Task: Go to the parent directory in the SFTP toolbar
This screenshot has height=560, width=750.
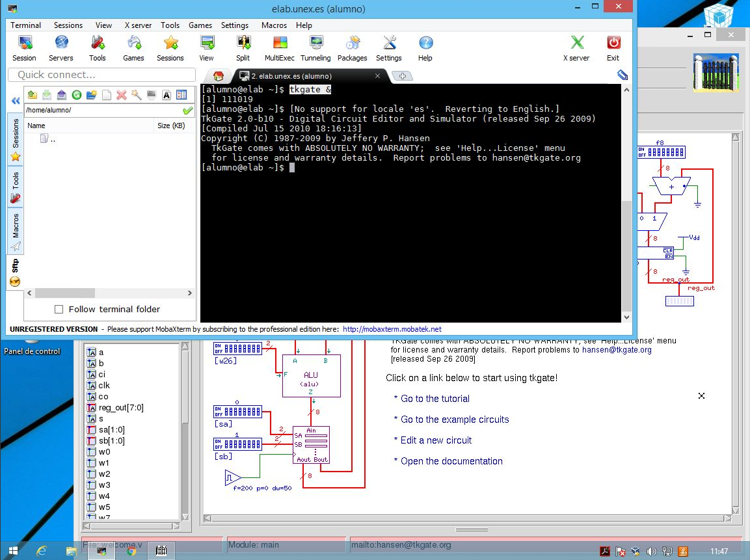Action: click(x=32, y=95)
